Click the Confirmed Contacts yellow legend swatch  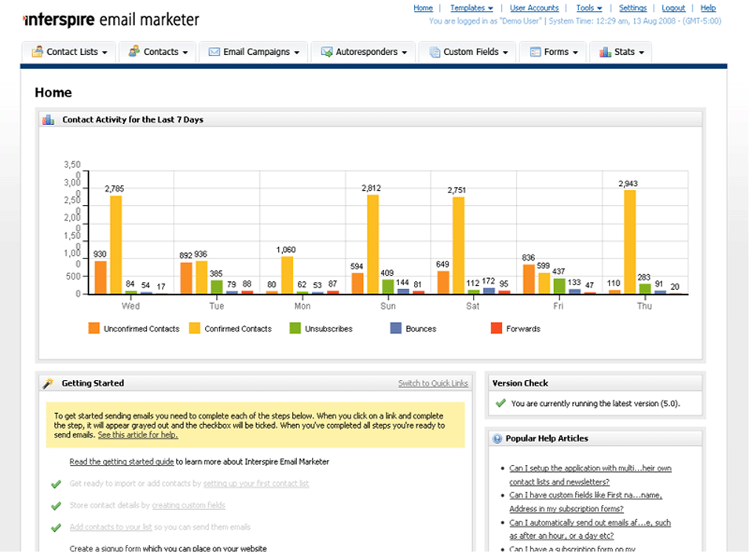click(195, 328)
